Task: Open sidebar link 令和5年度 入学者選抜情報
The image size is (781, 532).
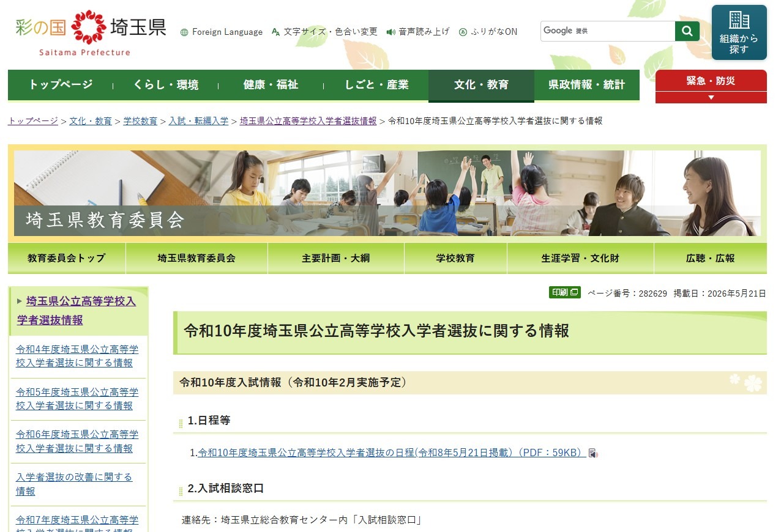Action: [x=77, y=399]
